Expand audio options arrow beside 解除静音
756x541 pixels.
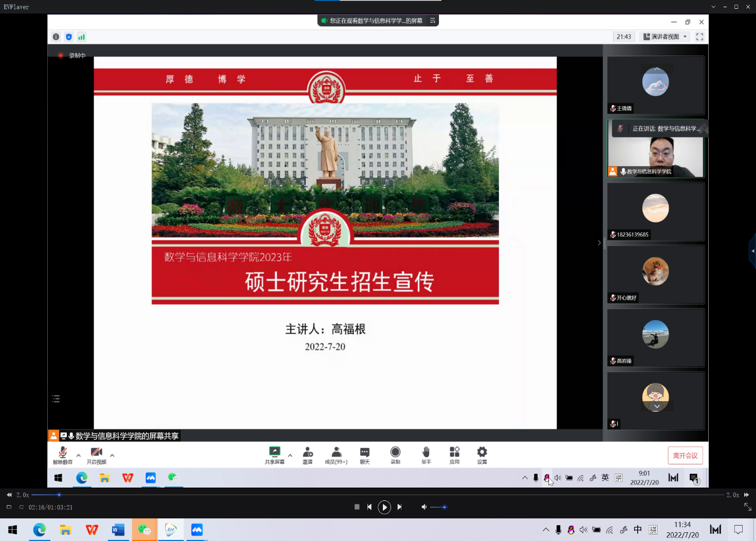79,455
